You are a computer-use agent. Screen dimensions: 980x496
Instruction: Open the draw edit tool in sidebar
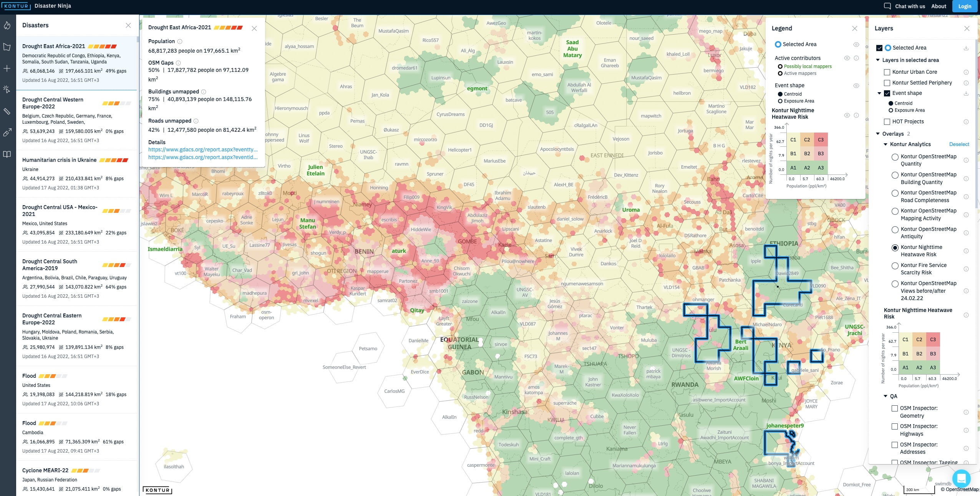(x=7, y=133)
